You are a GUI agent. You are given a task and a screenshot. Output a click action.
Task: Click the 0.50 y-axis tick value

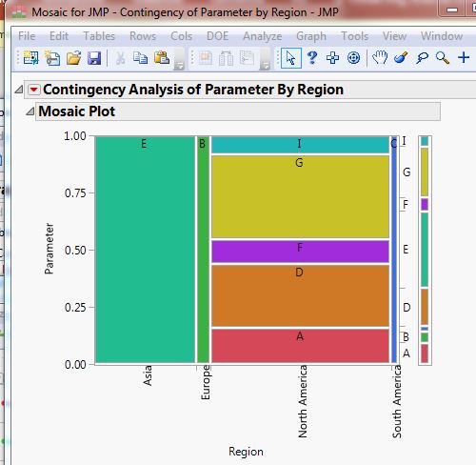pyautogui.click(x=75, y=251)
